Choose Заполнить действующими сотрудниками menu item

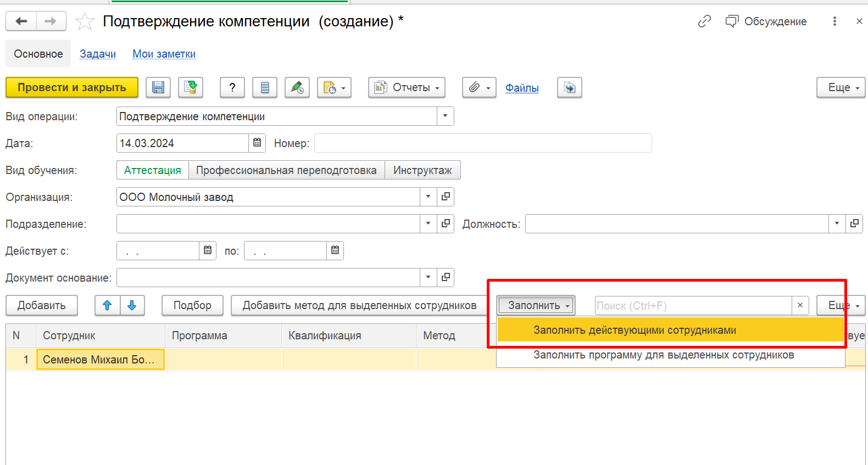671,330
